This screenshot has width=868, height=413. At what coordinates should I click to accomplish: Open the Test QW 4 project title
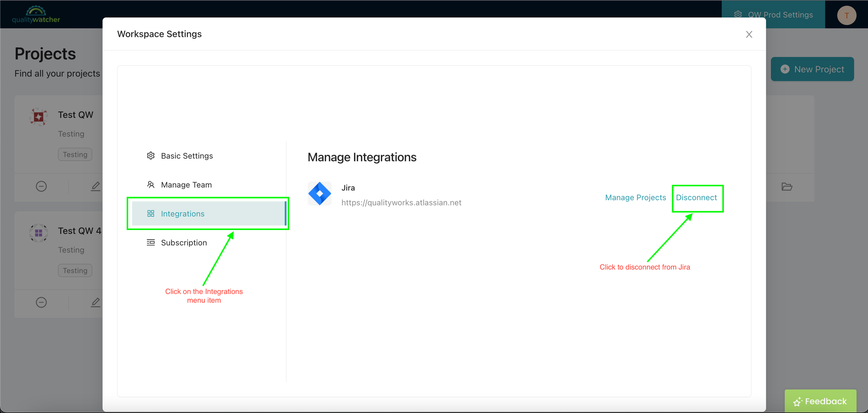click(x=80, y=231)
